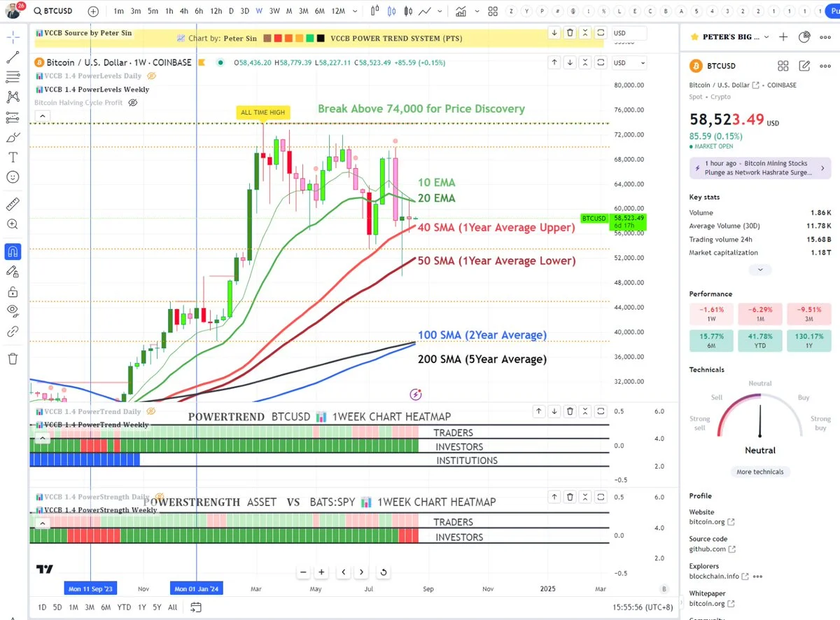Select the trend line drawing tool
840x620 pixels.
[13, 57]
